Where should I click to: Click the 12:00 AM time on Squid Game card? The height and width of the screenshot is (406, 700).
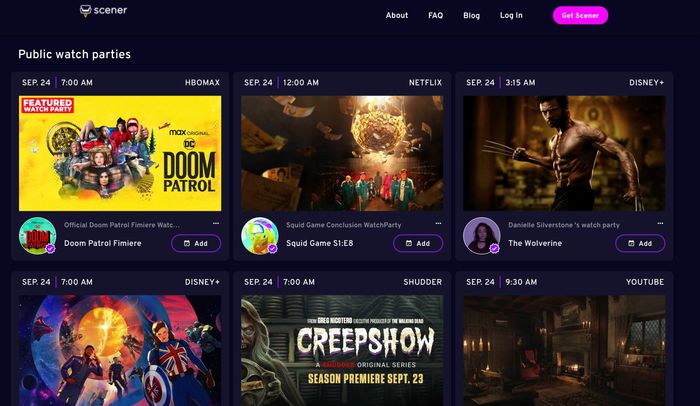(x=301, y=83)
